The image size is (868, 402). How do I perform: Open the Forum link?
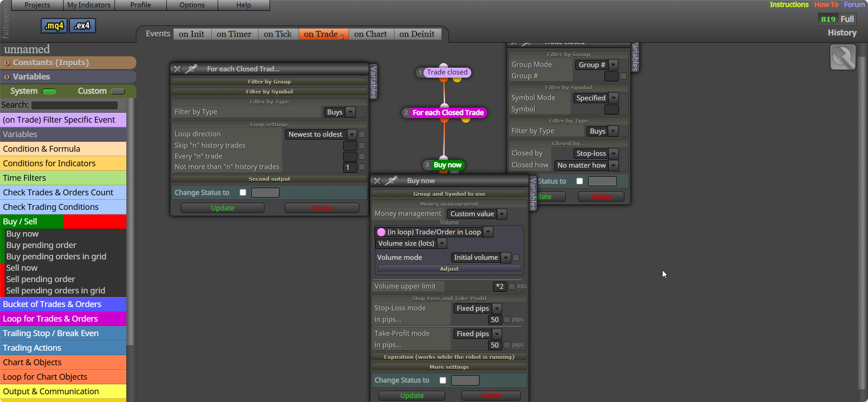point(854,5)
